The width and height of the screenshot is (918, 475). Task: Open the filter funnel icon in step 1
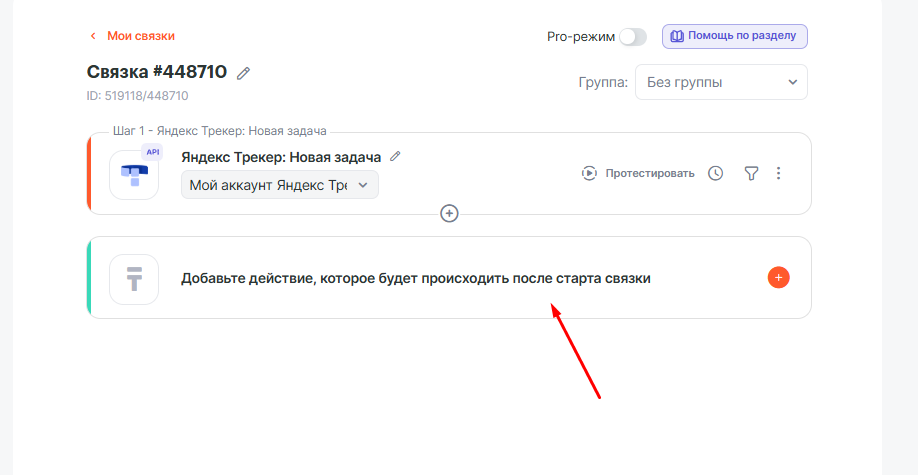click(751, 173)
